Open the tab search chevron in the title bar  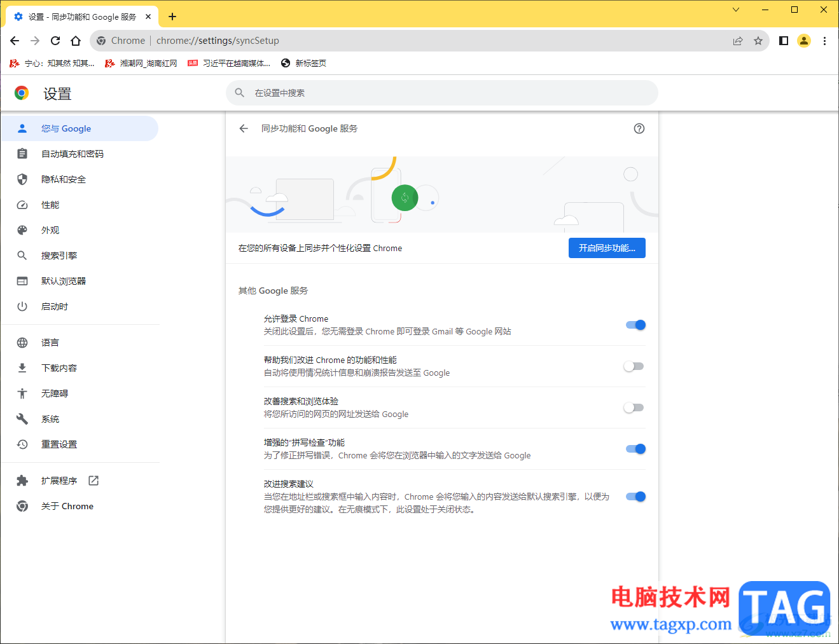pyautogui.click(x=736, y=10)
